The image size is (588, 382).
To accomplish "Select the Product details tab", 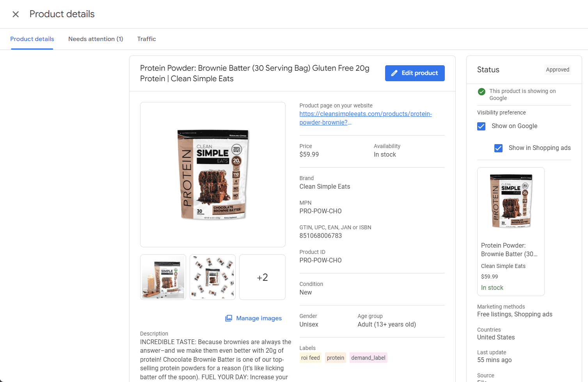I will point(32,39).
